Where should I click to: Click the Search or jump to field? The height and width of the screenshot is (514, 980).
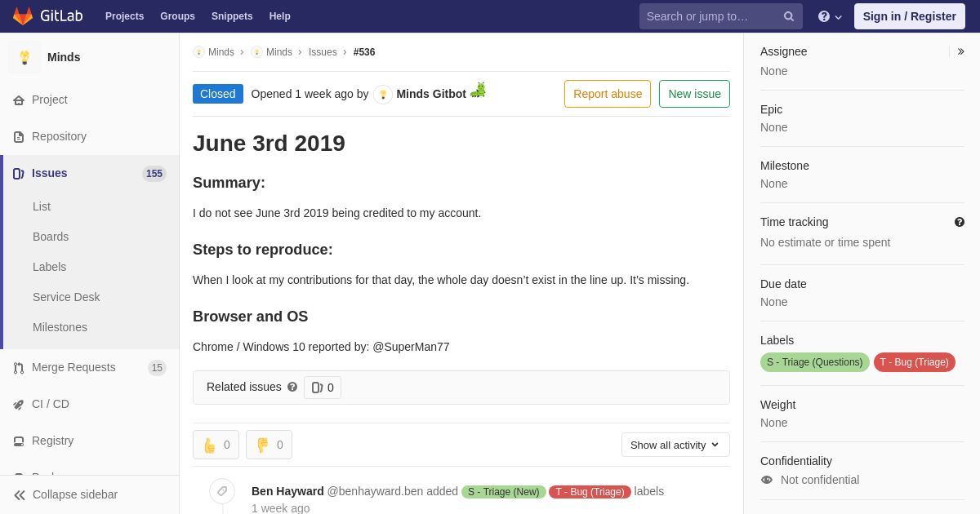point(721,16)
